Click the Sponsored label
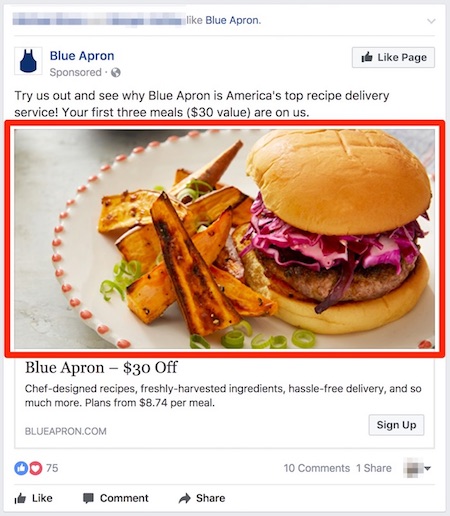The width and height of the screenshot is (450, 516). (75, 72)
